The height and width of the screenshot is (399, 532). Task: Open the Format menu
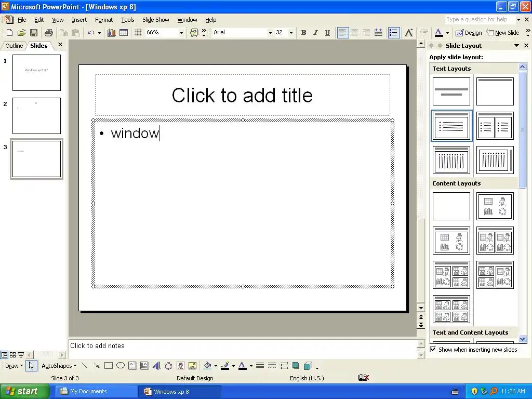click(x=104, y=20)
